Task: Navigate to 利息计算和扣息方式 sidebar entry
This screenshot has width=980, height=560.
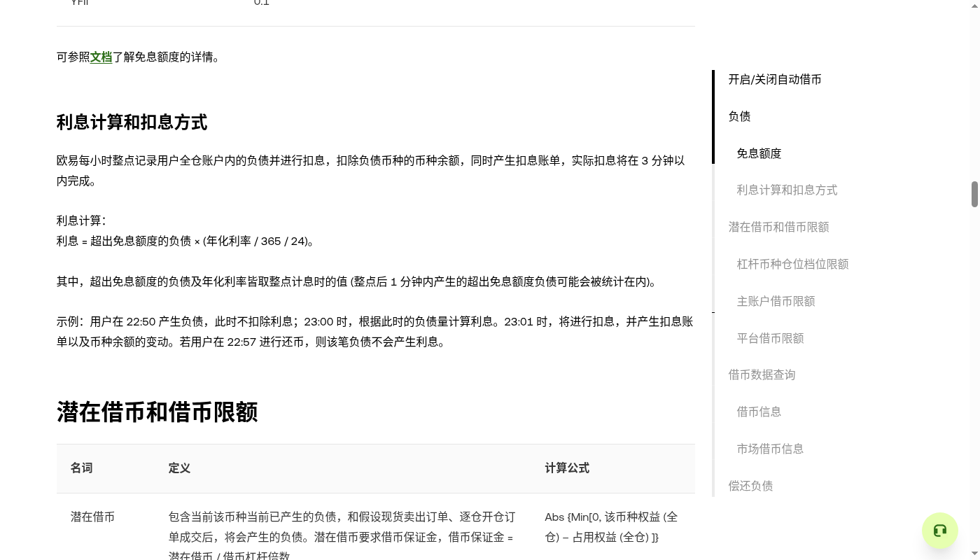Action: point(787,190)
